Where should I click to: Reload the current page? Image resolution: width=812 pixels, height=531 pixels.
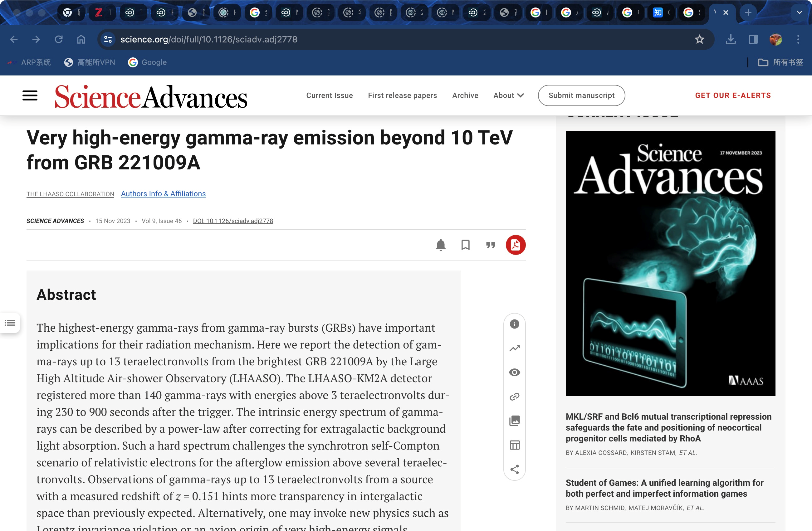coord(59,40)
